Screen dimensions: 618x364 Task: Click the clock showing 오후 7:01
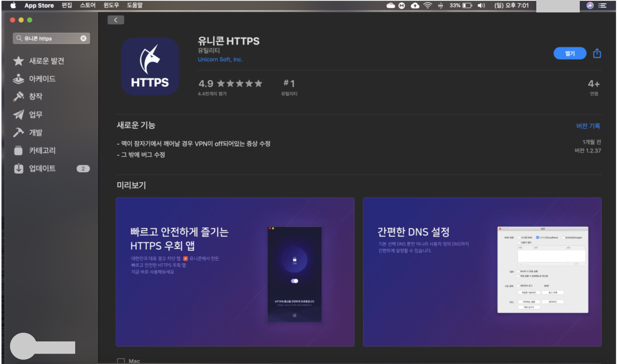tap(512, 6)
